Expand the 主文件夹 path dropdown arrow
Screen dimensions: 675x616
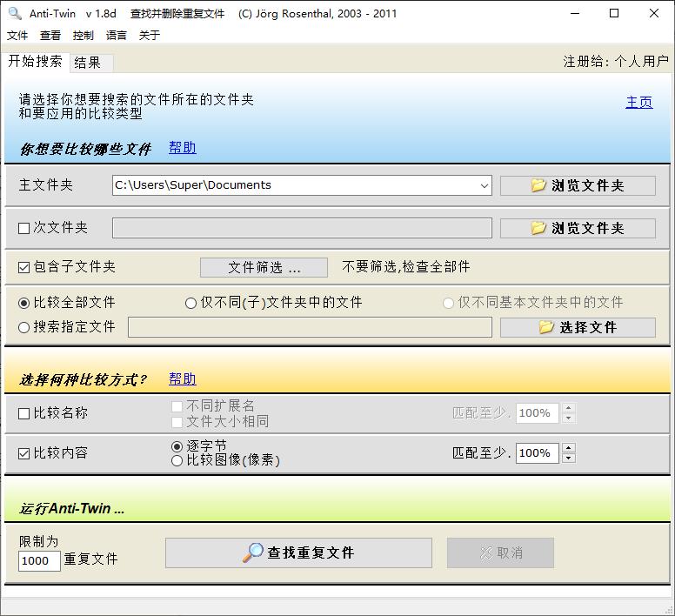click(485, 185)
